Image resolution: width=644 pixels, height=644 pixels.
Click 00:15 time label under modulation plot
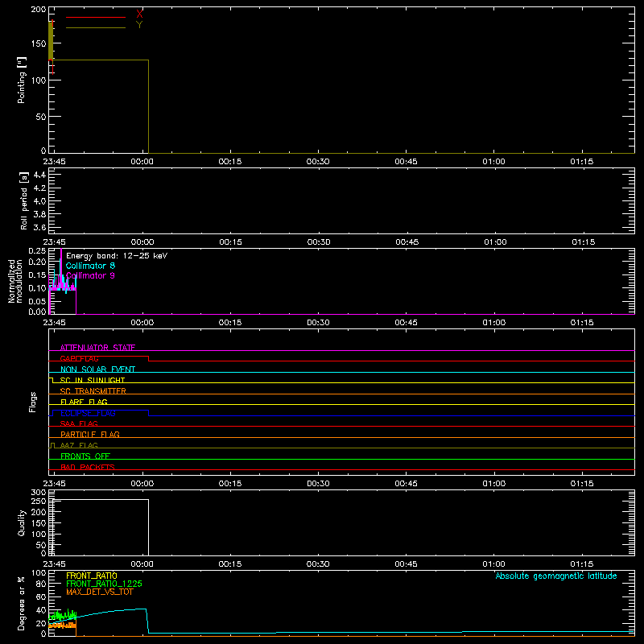click(x=230, y=323)
